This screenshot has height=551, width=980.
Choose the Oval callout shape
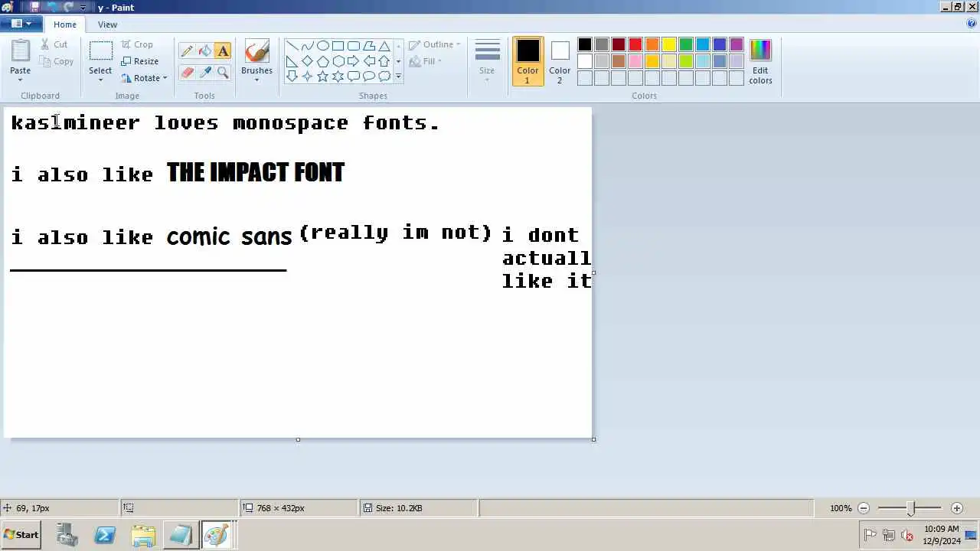pyautogui.click(x=368, y=77)
